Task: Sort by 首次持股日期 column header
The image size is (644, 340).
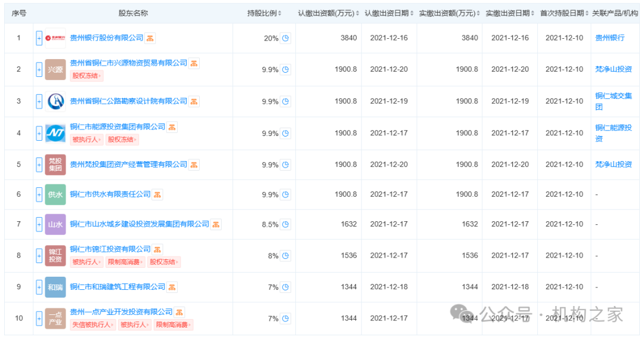Action: click(564, 13)
